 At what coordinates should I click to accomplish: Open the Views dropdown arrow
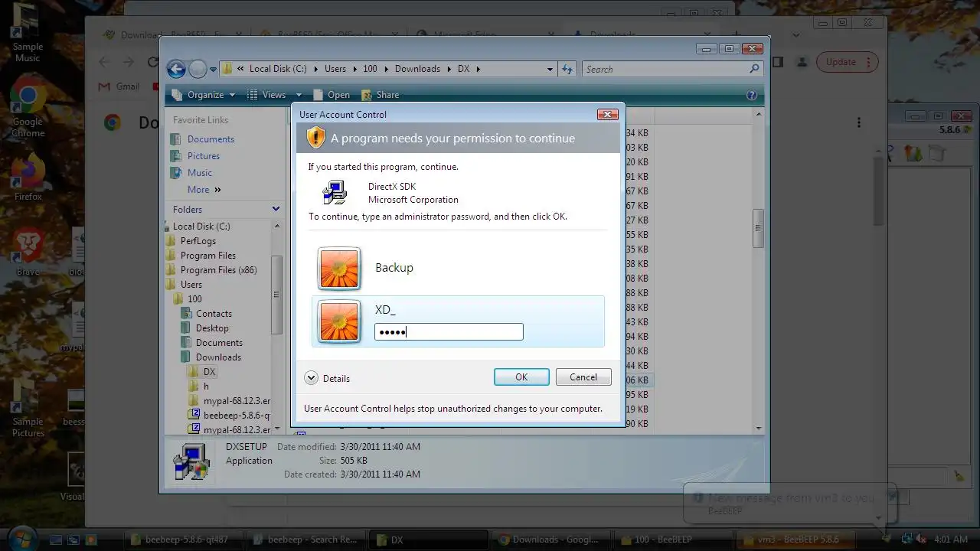point(299,95)
